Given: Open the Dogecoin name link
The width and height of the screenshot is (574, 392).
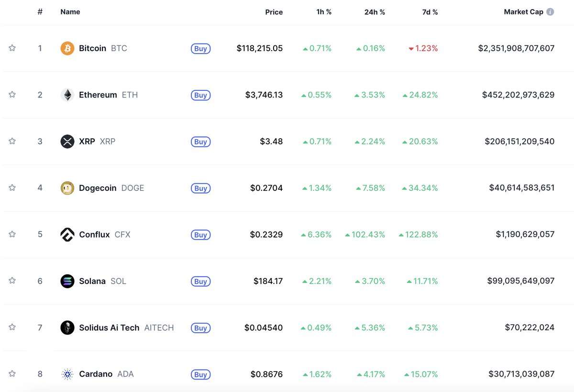Looking at the screenshot, I should 98,188.
